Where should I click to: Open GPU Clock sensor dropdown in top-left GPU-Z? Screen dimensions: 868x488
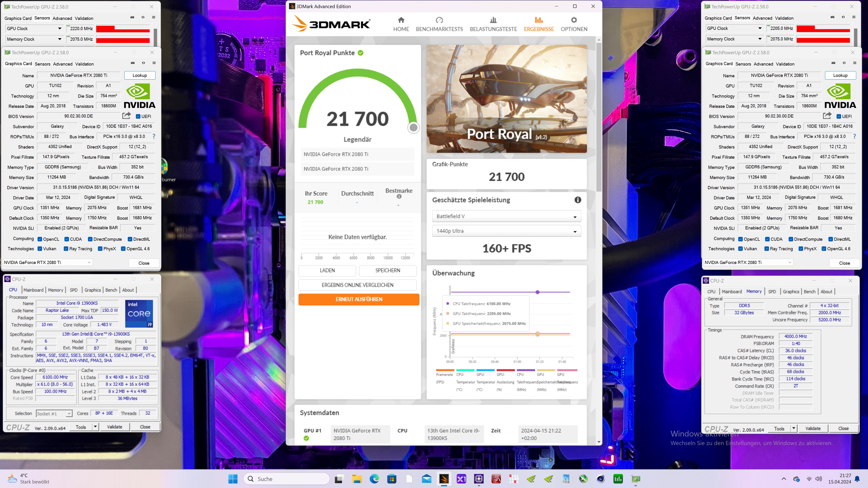(34, 29)
